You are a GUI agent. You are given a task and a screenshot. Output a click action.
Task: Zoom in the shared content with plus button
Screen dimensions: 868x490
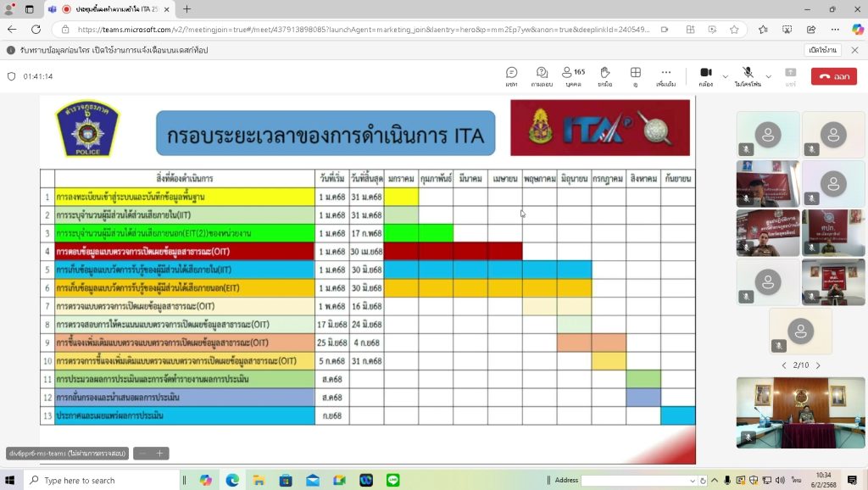tap(159, 454)
